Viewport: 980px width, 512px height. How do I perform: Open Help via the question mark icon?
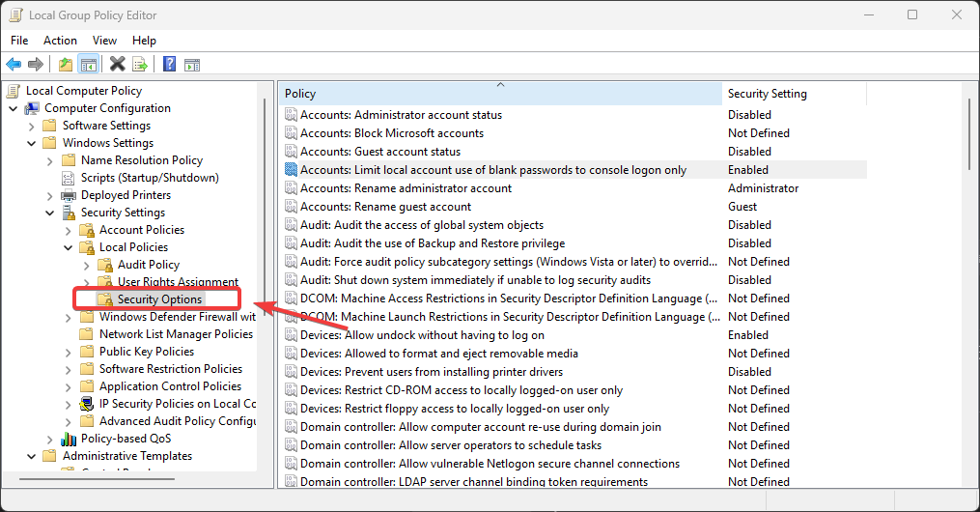click(169, 65)
